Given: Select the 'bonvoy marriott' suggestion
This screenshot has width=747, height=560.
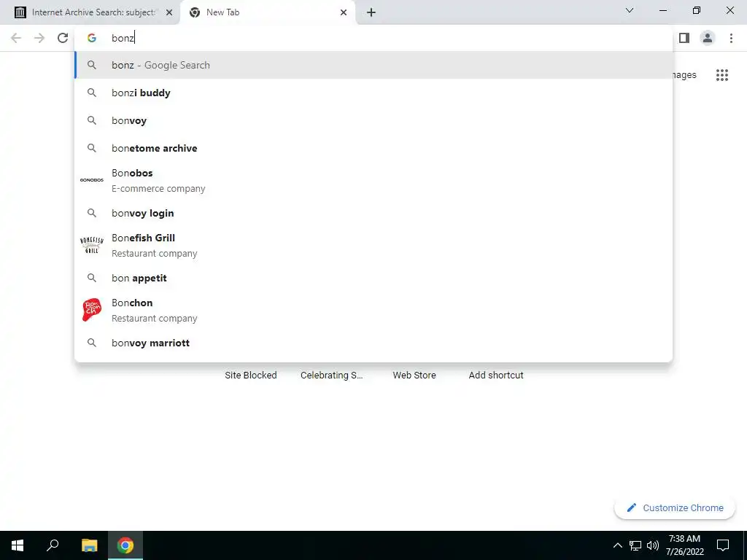Looking at the screenshot, I should tap(373, 343).
